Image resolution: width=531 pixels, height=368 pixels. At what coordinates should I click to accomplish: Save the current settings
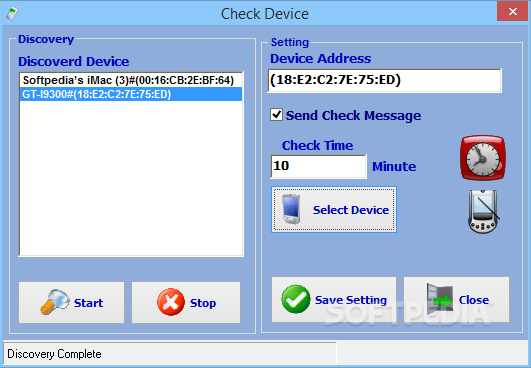[334, 300]
